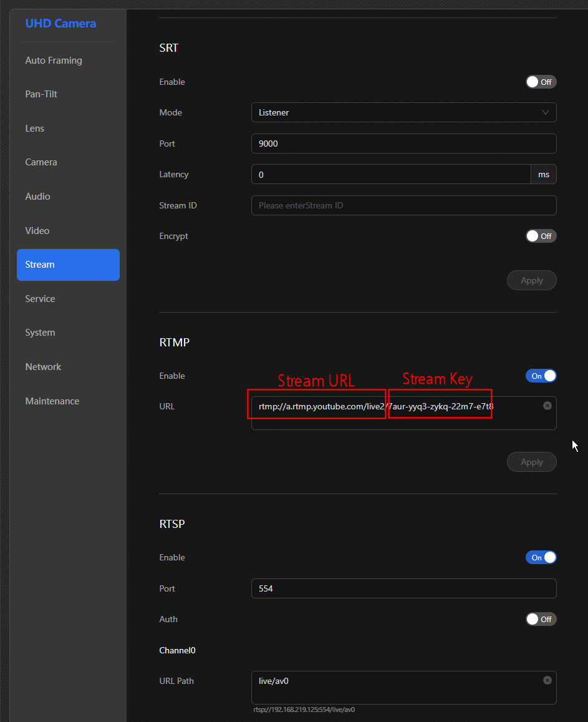The image size is (588, 722).
Task: Open the SRT Mode dropdown showing Listener
Action: (x=403, y=112)
